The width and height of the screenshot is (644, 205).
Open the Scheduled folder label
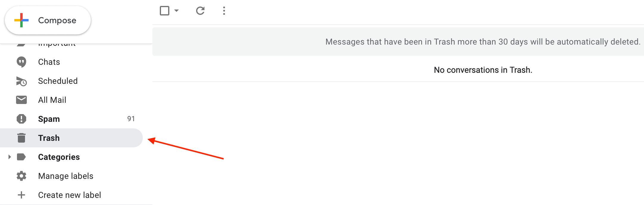58,81
